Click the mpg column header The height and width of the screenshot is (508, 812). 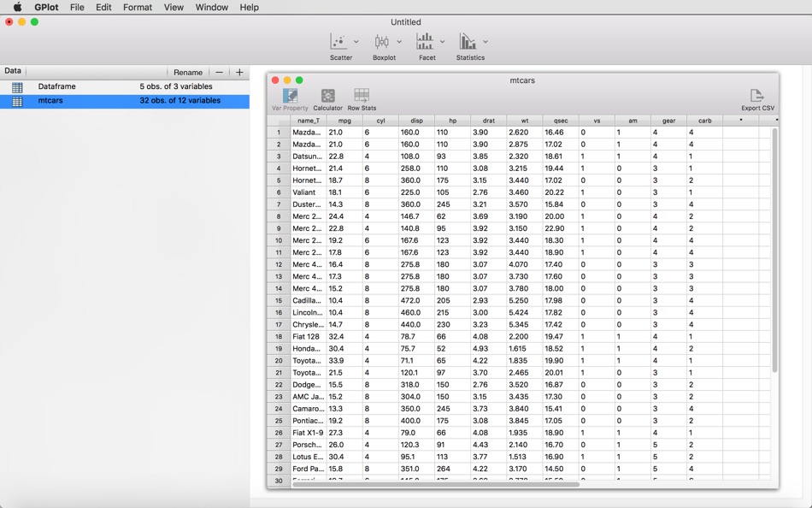[344, 121]
